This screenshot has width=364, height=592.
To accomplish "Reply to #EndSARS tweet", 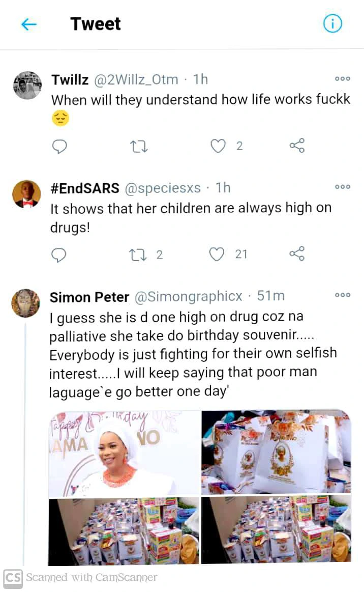I will [59, 254].
